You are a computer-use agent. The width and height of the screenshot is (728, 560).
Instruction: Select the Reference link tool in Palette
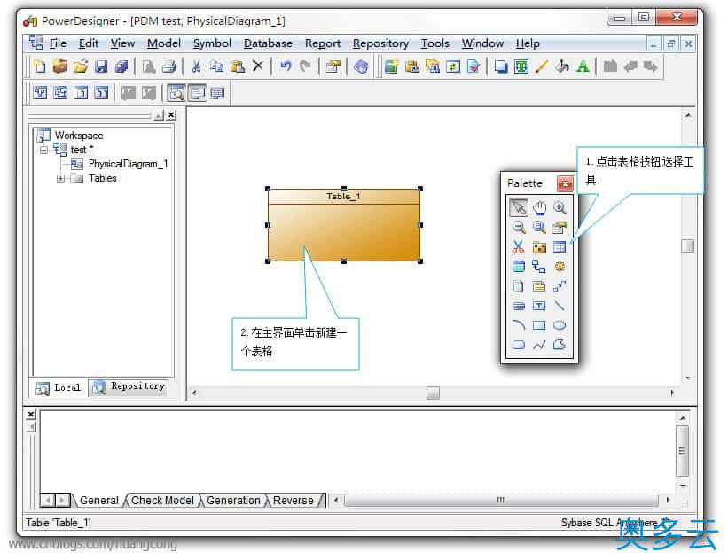pyautogui.click(x=539, y=267)
